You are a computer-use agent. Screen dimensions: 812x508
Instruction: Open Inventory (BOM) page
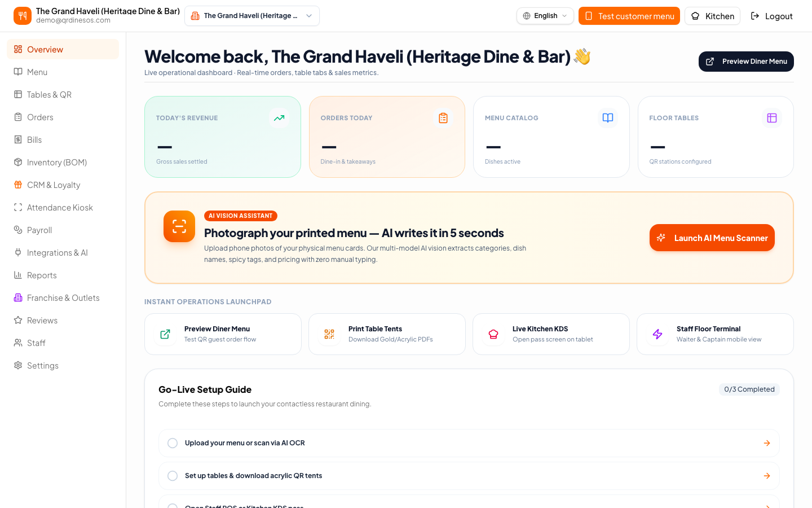[x=63, y=162]
